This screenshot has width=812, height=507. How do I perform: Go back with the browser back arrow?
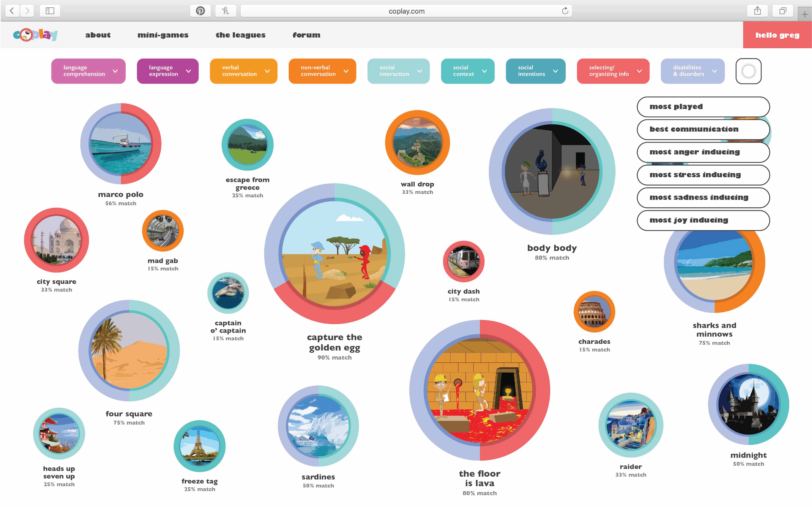point(12,11)
